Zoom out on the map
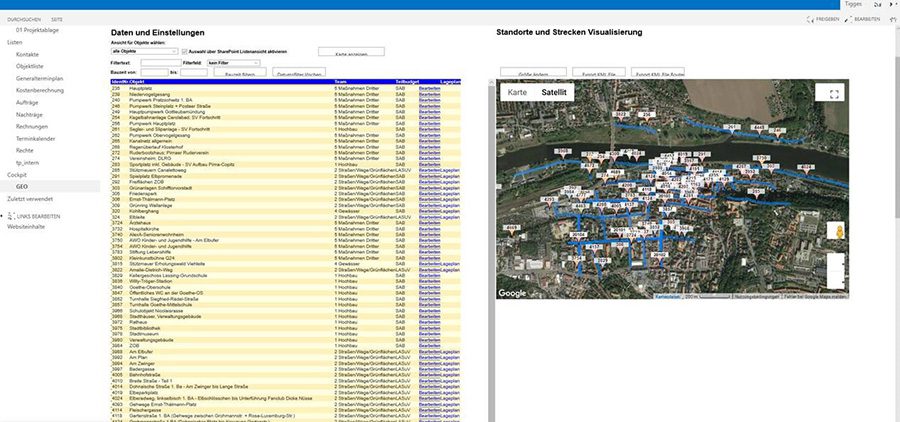Screen dimensions: 900x422 pyautogui.click(x=835, y=280)
